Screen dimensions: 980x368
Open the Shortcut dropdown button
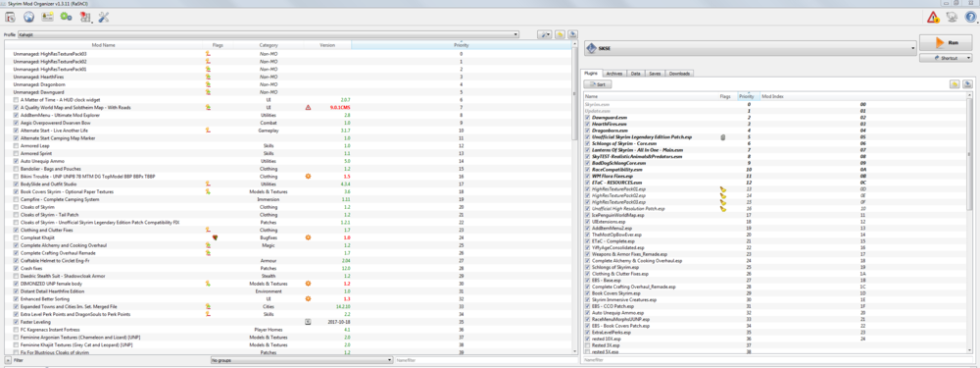tap(946, 58)
